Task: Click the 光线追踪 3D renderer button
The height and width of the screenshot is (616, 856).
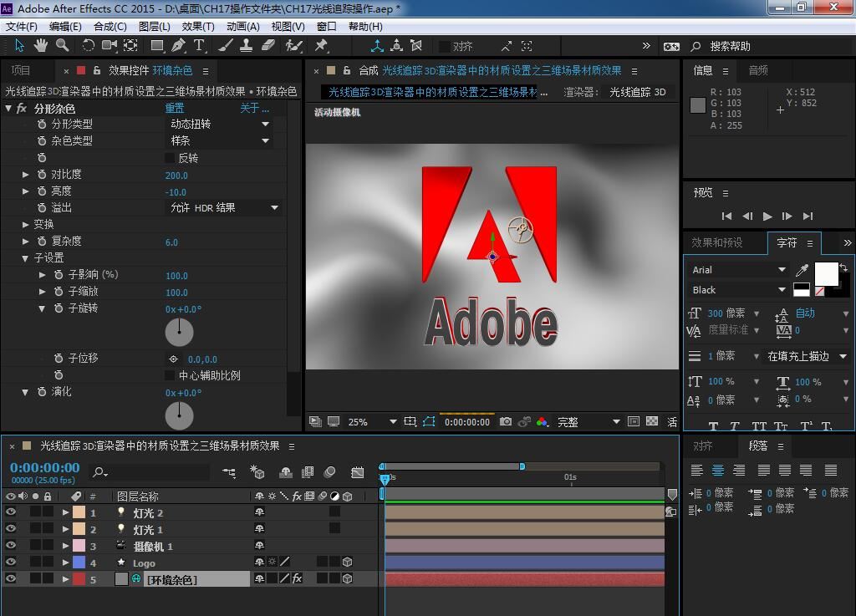Action: coord(638,92)
